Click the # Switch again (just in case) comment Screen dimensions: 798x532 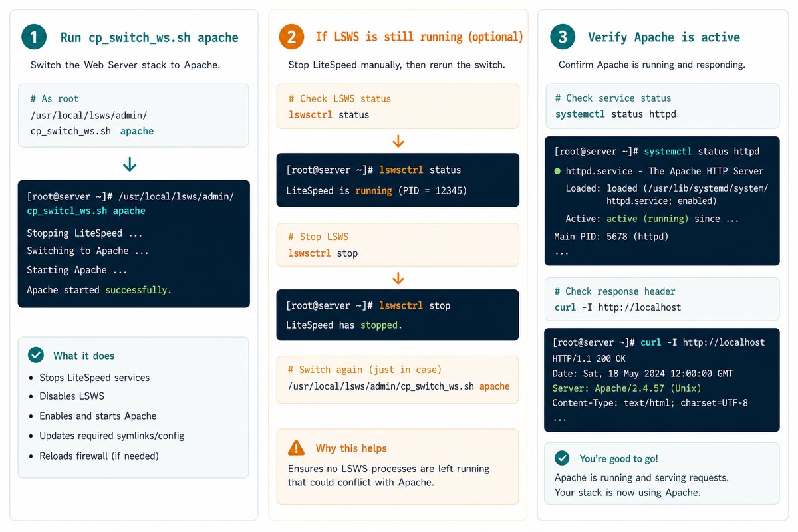(x=364, y=370)
